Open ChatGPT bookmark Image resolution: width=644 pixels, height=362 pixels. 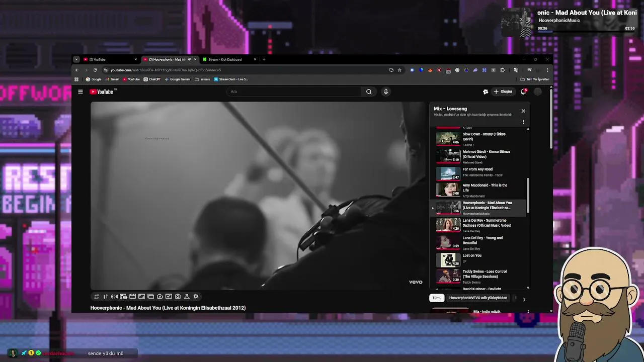152,79
